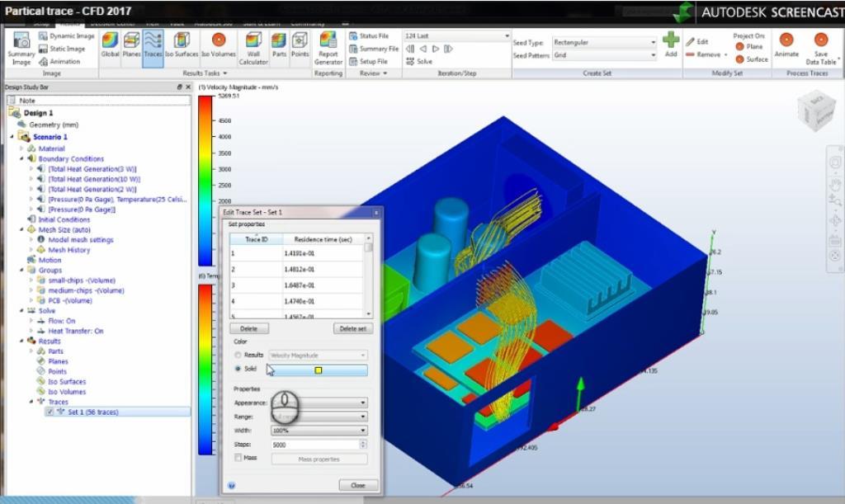
Task: Click the Delete set button
Action: 353,328
